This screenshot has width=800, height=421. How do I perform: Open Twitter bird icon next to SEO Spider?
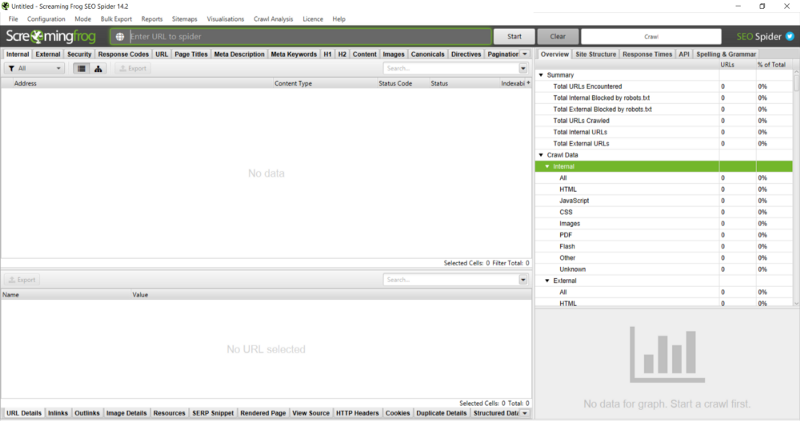[x=790, y=36]
